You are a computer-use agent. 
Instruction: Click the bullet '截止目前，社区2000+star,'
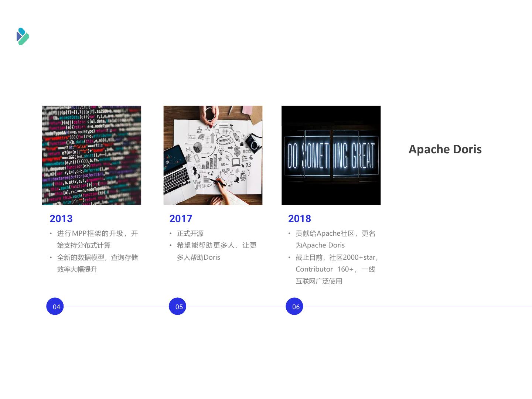337,258
